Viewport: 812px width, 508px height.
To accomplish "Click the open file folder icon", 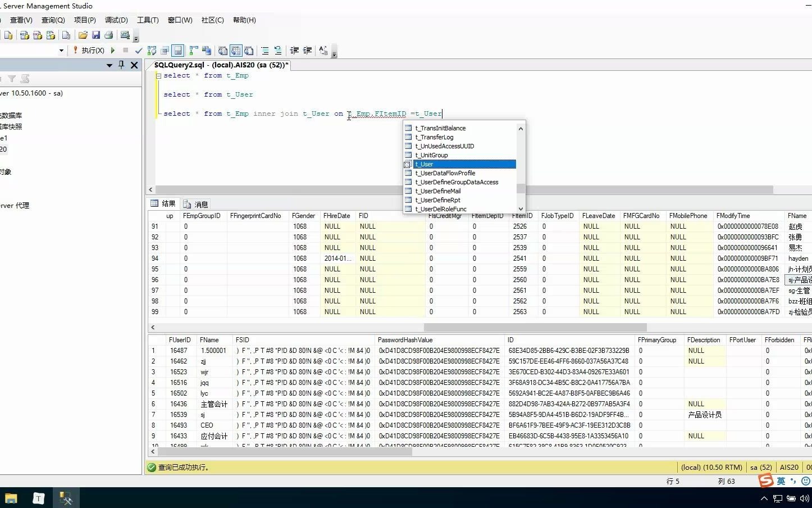I will coord(83,35).
